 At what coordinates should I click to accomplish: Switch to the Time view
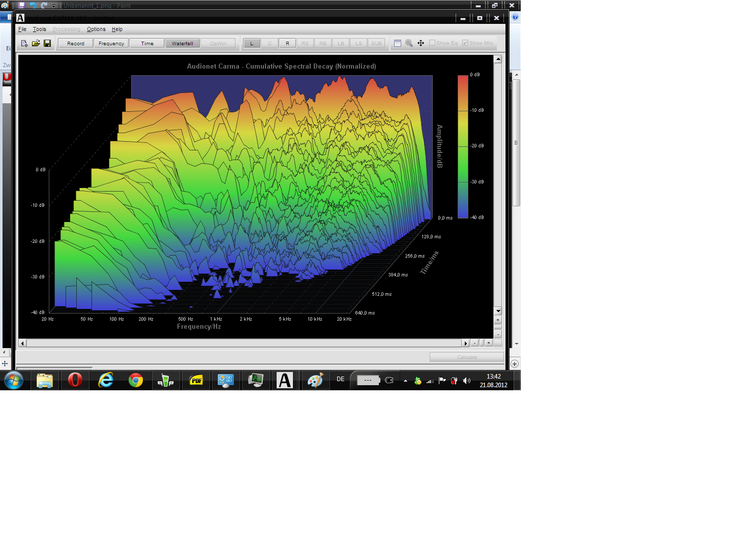click(x=147, y=43)
